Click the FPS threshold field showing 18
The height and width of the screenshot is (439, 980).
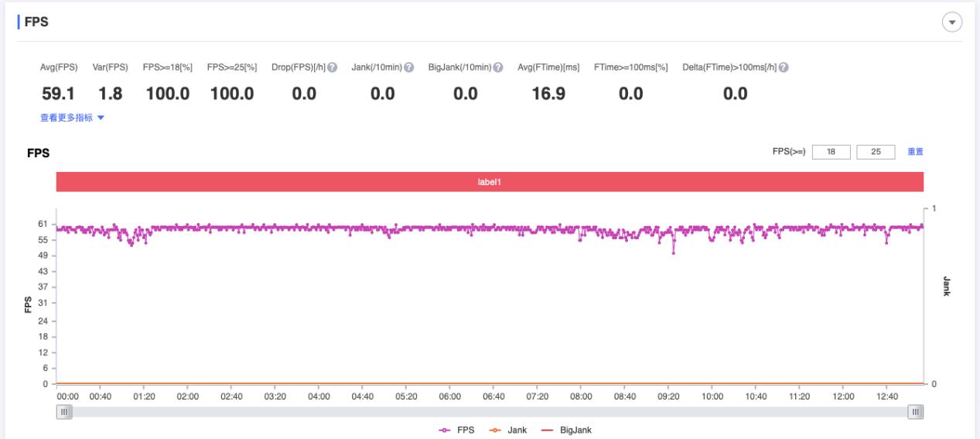tap(831, 152)
